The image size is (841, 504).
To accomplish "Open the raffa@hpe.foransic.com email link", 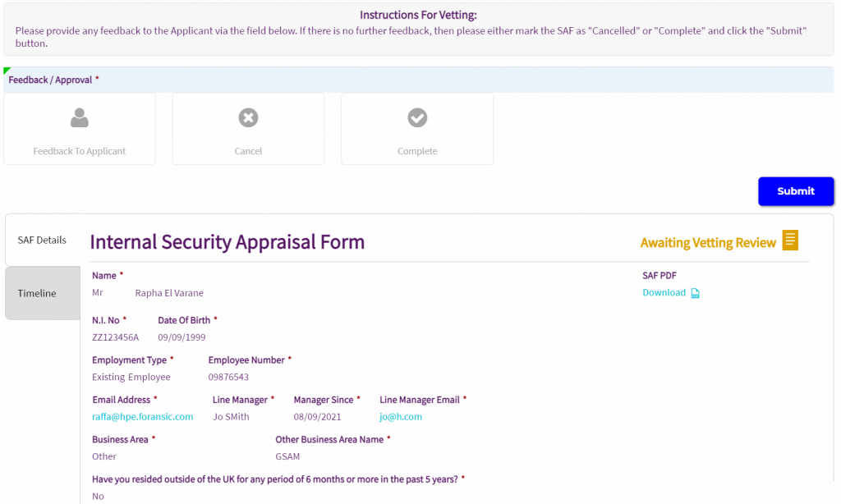I will point(142,417).
